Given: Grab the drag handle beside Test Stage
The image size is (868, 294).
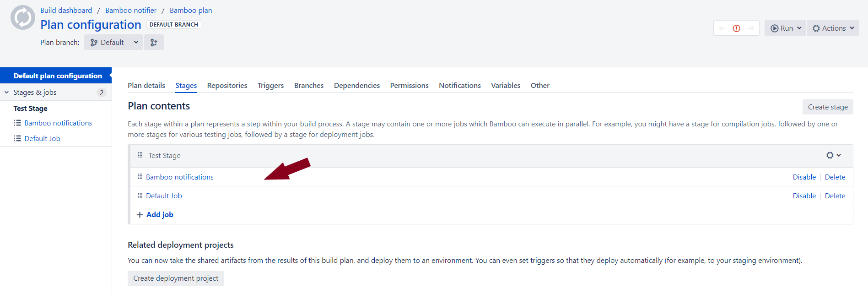Looking at the screenshot, I should pos(140,155).
